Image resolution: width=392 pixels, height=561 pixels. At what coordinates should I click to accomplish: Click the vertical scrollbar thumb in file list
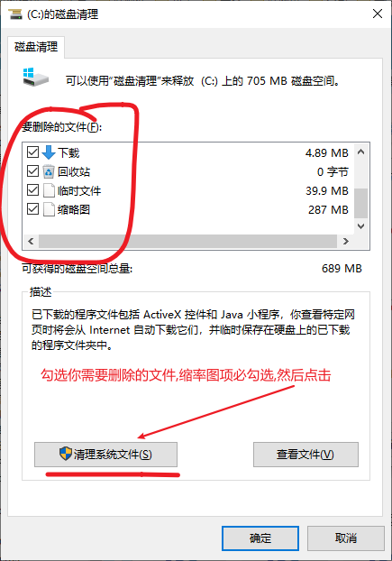coord(361,203)
